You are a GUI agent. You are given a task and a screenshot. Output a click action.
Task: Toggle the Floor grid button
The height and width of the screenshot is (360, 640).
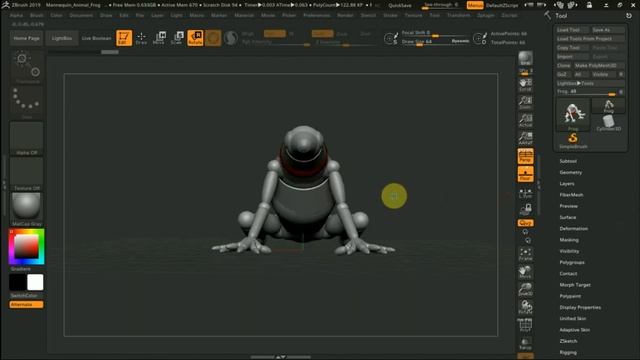(x=525, y=174)
